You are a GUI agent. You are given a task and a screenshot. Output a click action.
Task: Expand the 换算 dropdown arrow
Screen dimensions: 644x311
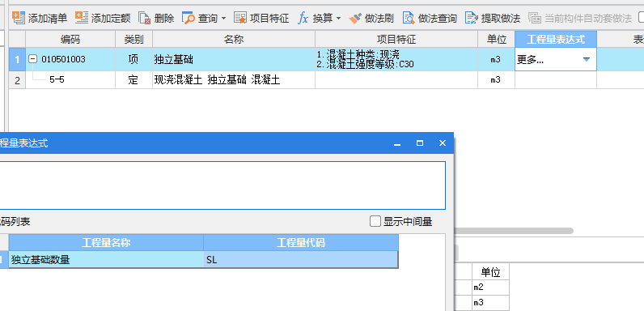pos(338,19)
